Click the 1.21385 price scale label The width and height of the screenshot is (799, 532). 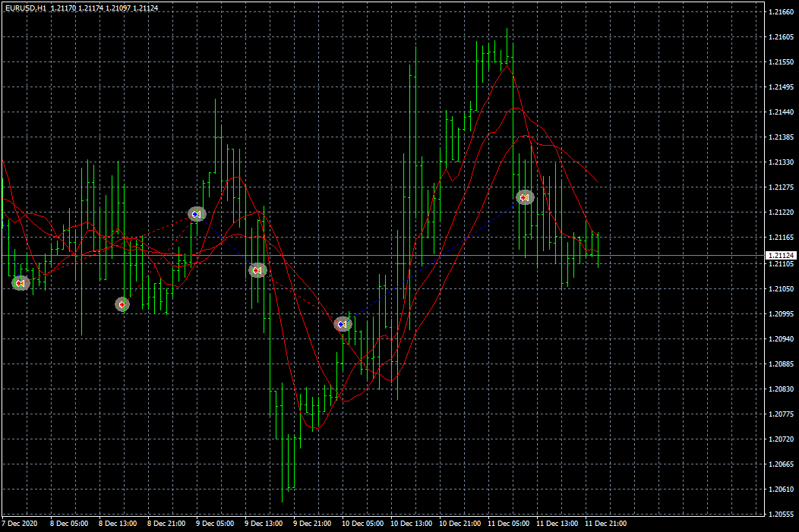[782, 137]
